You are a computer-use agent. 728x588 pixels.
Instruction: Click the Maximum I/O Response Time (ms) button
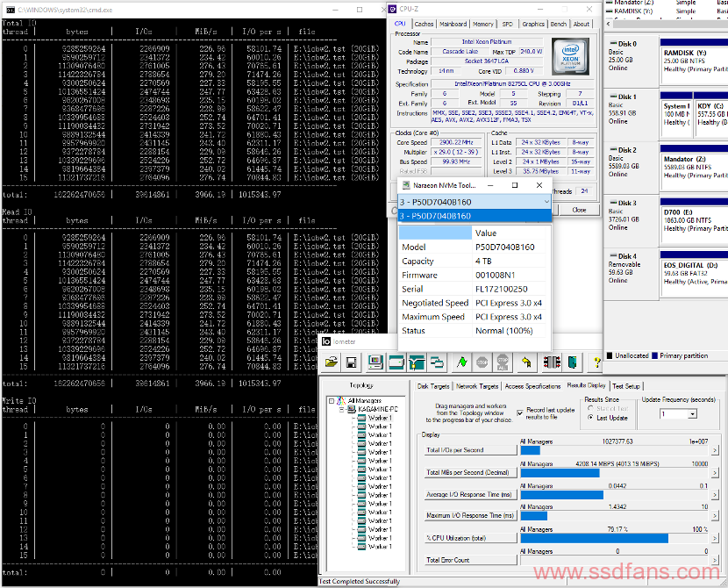(471, 515)
